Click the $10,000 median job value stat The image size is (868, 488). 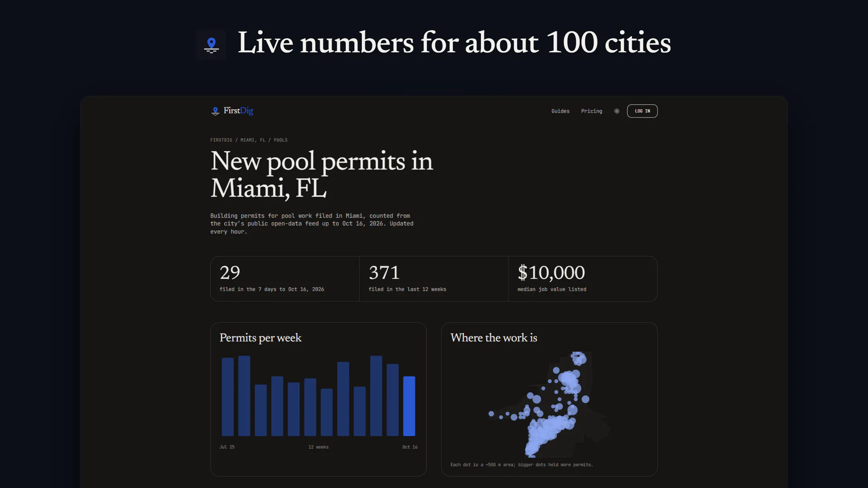pyautogui.click(x=583, y=279)
